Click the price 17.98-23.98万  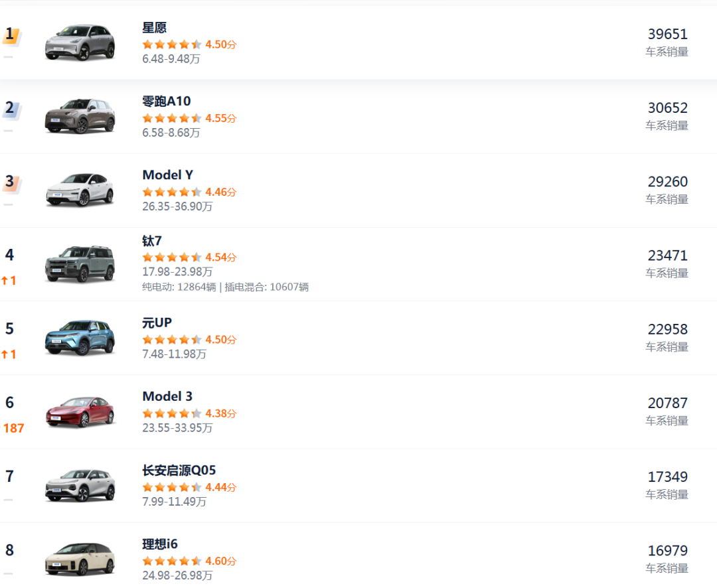coord(177,272)
